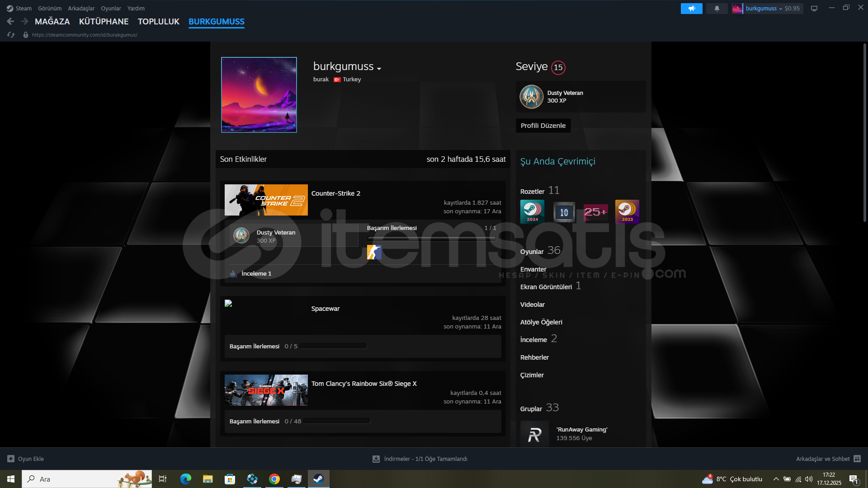Viewport: 868px width, 488px height.
Task: Click the Steam 2023 replay badge
Action: (627, 211)
